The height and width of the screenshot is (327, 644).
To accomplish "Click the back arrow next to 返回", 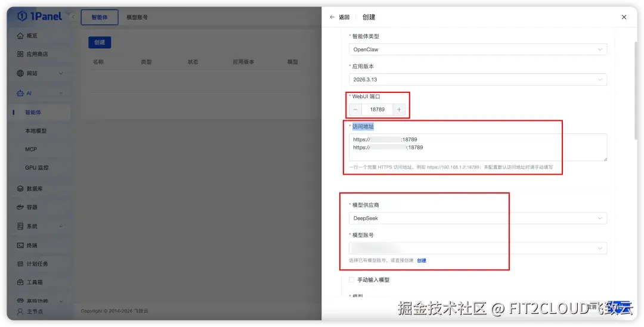I will pyautogui.click(x=332, y=17).
